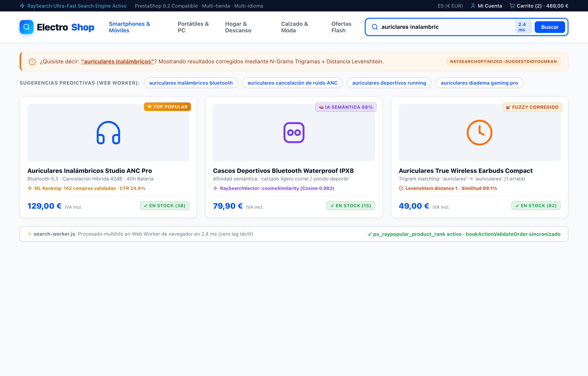Image resolution: width=588 pixels, height=376 pixels.
Task: Open Auriculares Inalámbricos Studio ANC Pro title
Action: [89, 171]
